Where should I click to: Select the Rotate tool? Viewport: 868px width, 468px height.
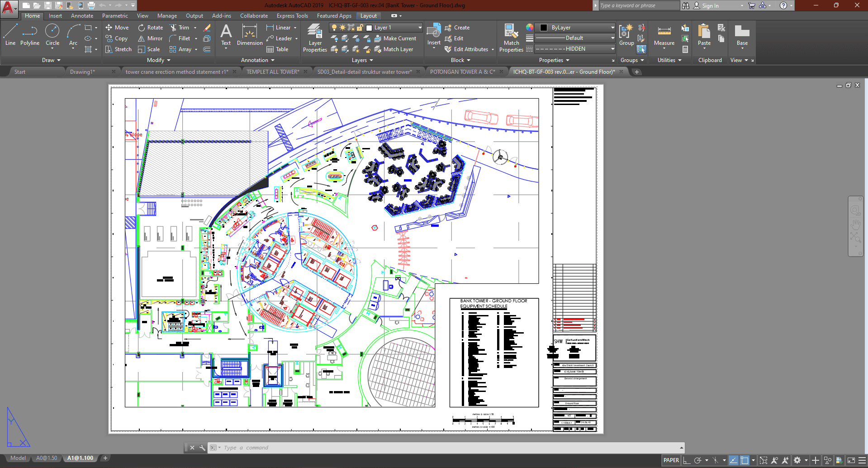(151, 28)
